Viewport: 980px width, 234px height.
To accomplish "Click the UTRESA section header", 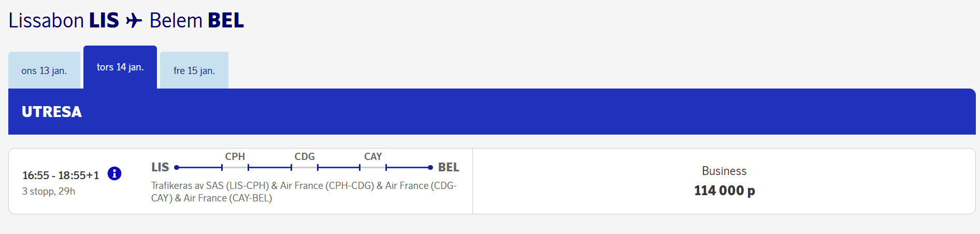I will (52, 112).
